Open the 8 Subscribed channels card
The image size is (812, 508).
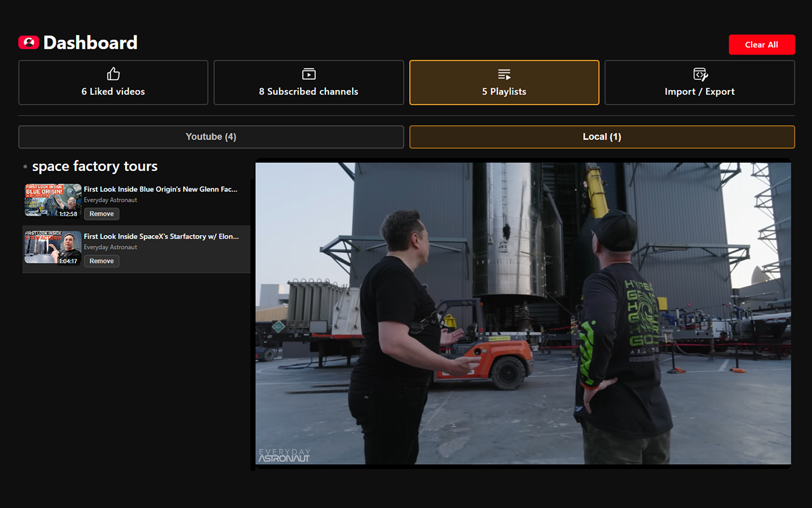[x=308, y=83]
